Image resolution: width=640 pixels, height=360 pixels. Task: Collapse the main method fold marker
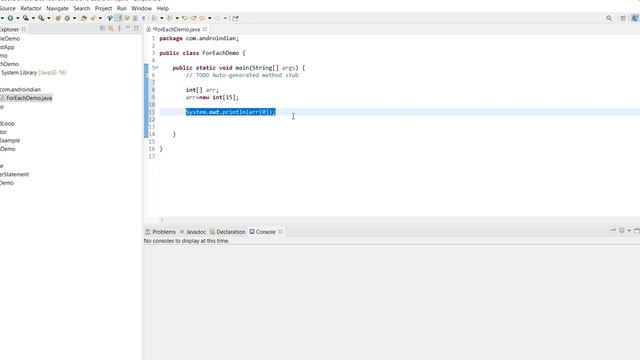click(157, 68)
